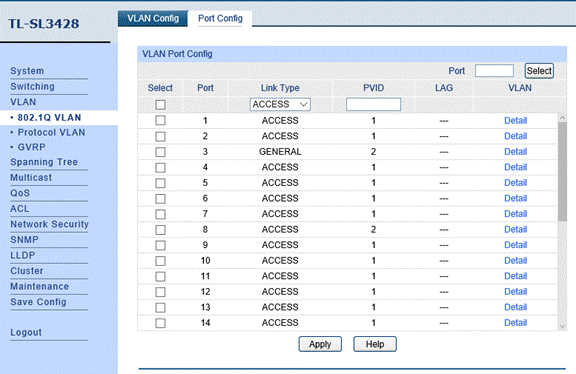Open Detail link for port 5
Viewport: 576px width, 374px height.
coord(515,183)
